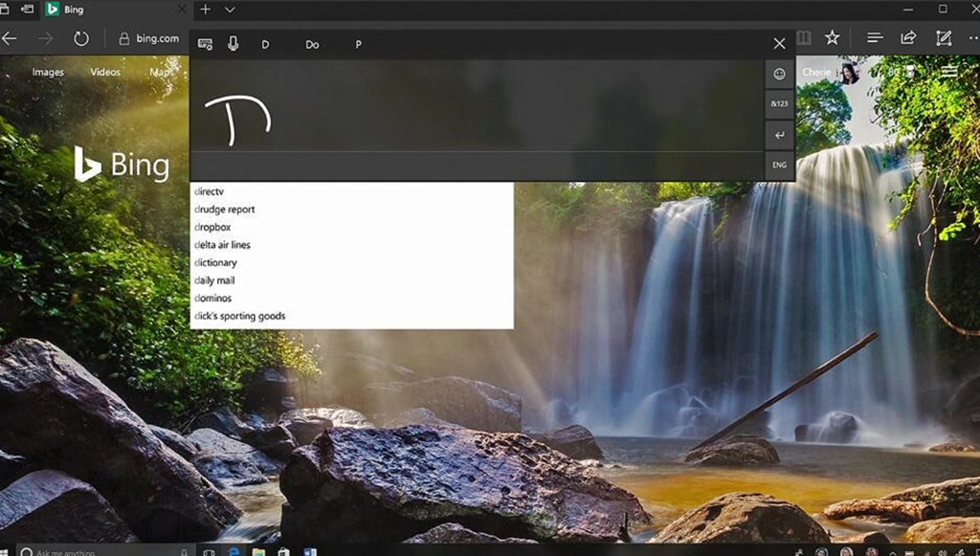This screenshot has width=980, height=556.
Task: Close the Bing tab
Action: (182, 10)
